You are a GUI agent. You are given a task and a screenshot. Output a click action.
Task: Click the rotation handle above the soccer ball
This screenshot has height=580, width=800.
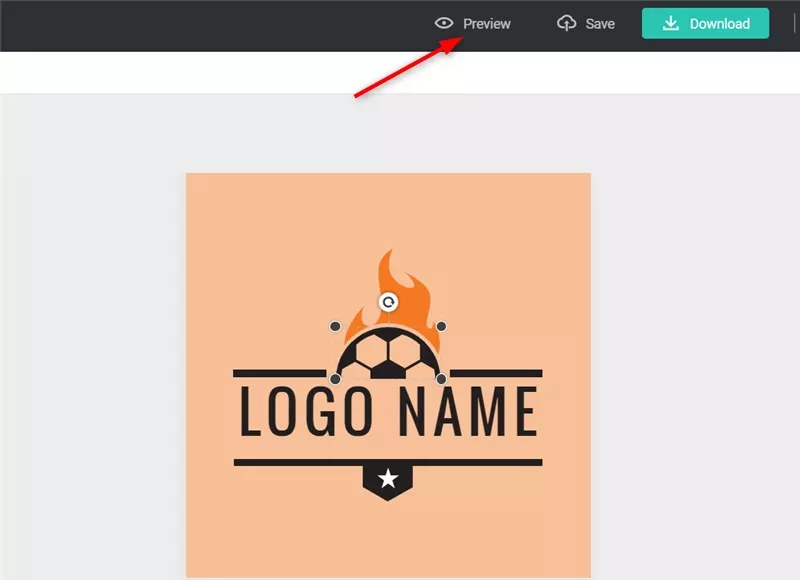tap(388, 301)
